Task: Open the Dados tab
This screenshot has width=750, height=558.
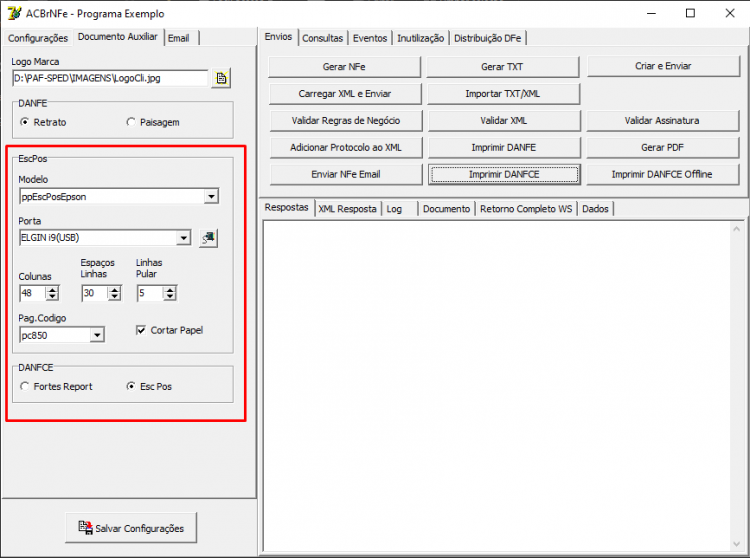Action: point(595,209)
